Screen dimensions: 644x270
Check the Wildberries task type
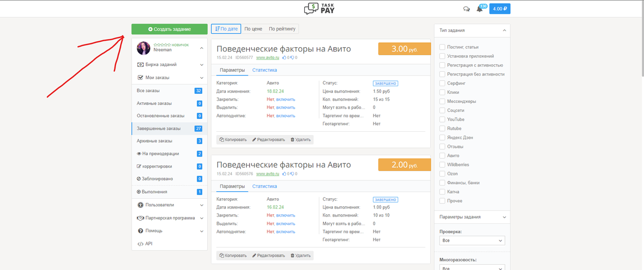[442, 165]
